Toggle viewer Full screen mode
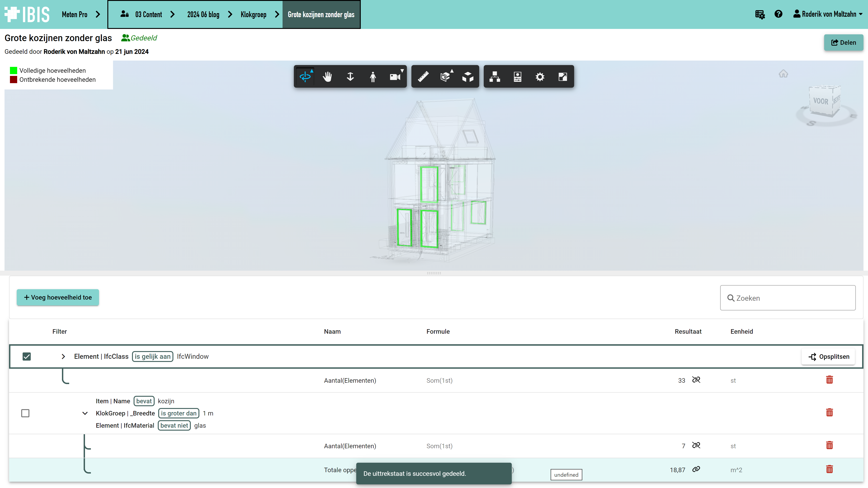The height and width of the screenshot is (488, 868). coord(562,76)
